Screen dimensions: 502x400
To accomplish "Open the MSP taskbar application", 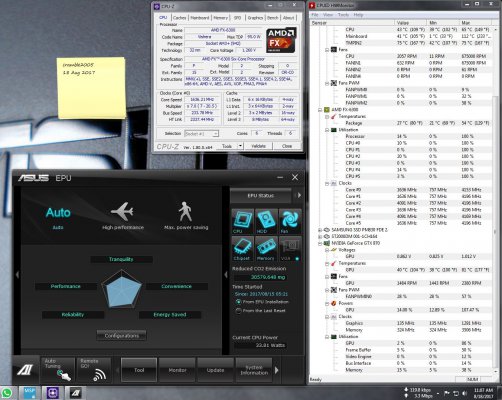I will point(29,393).
